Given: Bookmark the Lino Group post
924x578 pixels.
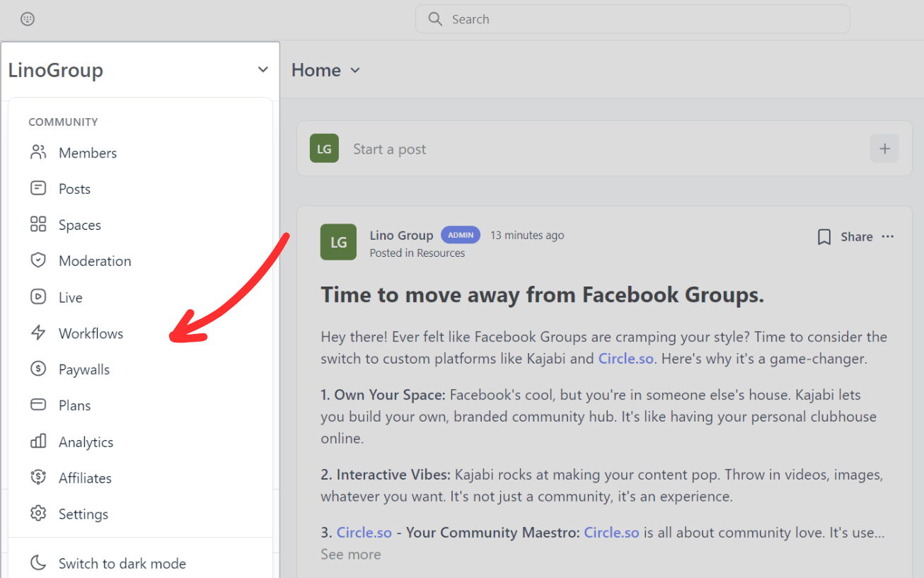Looking at the screenshot, I should pyautogui.click(x=824, y=236).
